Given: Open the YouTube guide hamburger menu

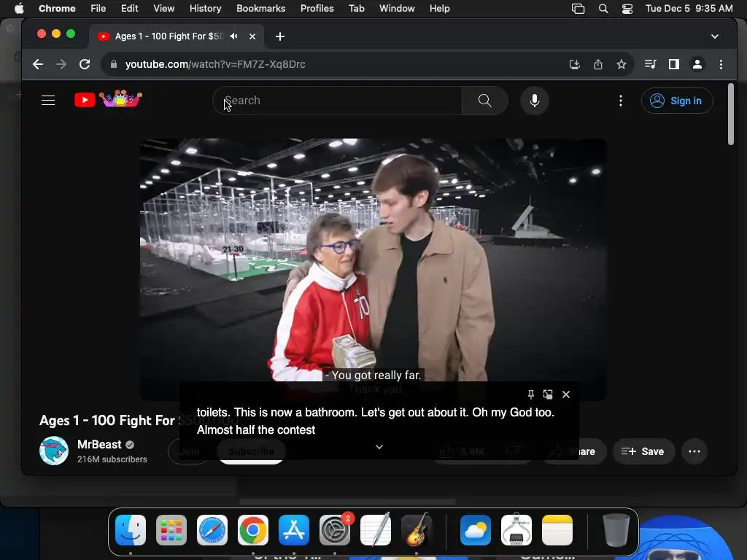Looking at the screenshot, I should [x=48, y=101].
